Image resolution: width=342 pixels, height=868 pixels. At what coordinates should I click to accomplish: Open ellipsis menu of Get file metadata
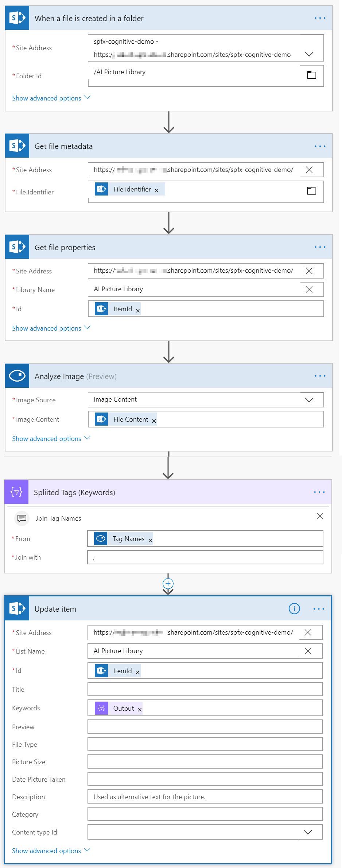click(320, 146)
